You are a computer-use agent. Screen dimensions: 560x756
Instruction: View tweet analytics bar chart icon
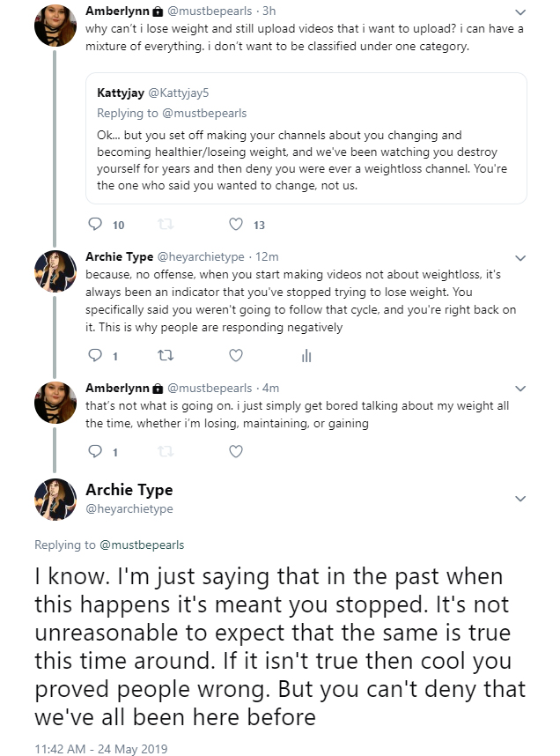[306, 356]
